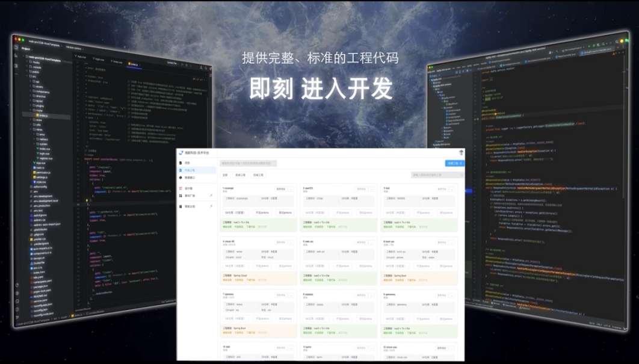This screenshot has width=639, height=364.
Task: Collapse views folder in left IDE tree
Action: (x=31, y=129)
